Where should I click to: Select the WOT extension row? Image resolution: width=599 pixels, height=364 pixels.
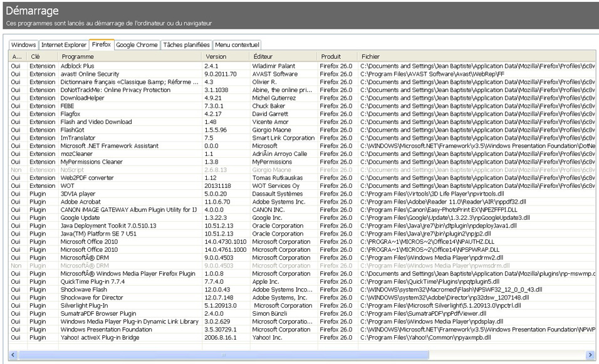302,186
